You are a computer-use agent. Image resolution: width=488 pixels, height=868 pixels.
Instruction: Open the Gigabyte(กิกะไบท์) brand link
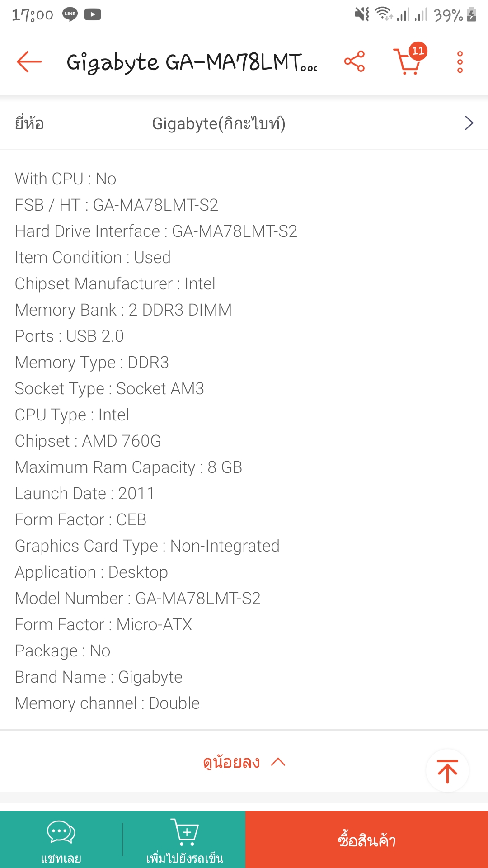pyautogui.click(x=219, y=123)
